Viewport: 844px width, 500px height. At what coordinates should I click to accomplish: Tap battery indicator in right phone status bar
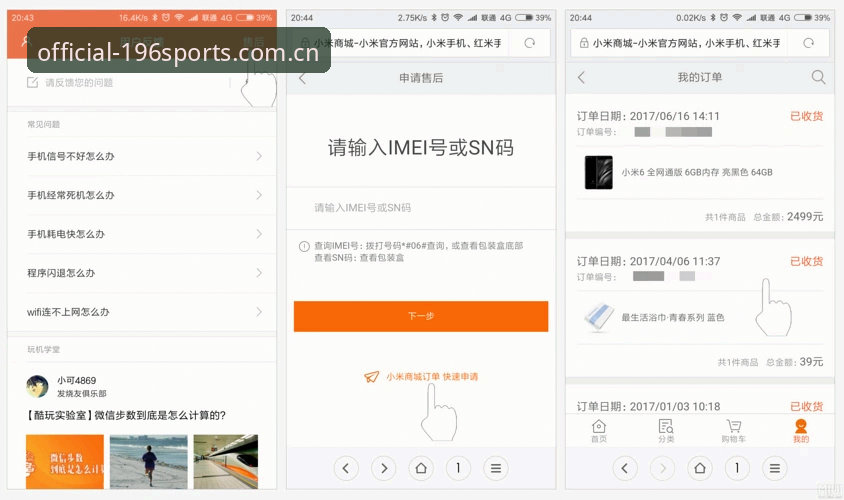click(803, 18)
